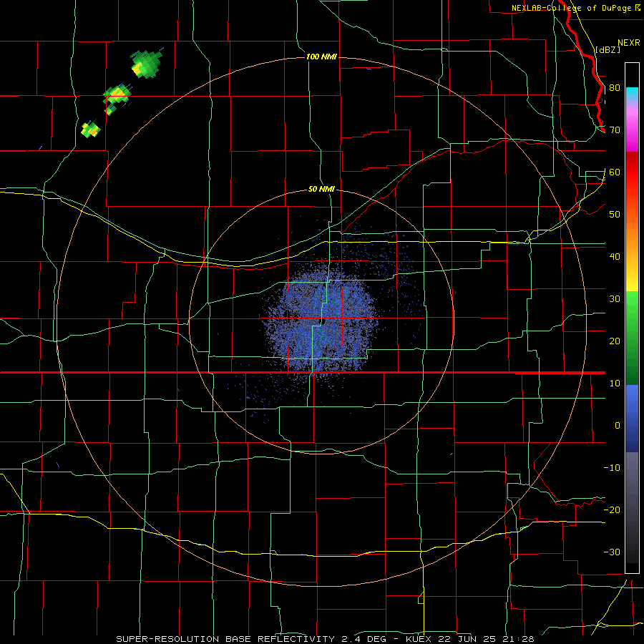Pick the orange segment of the color bar
Screen dimensions: 644x644
pos(632,236)
